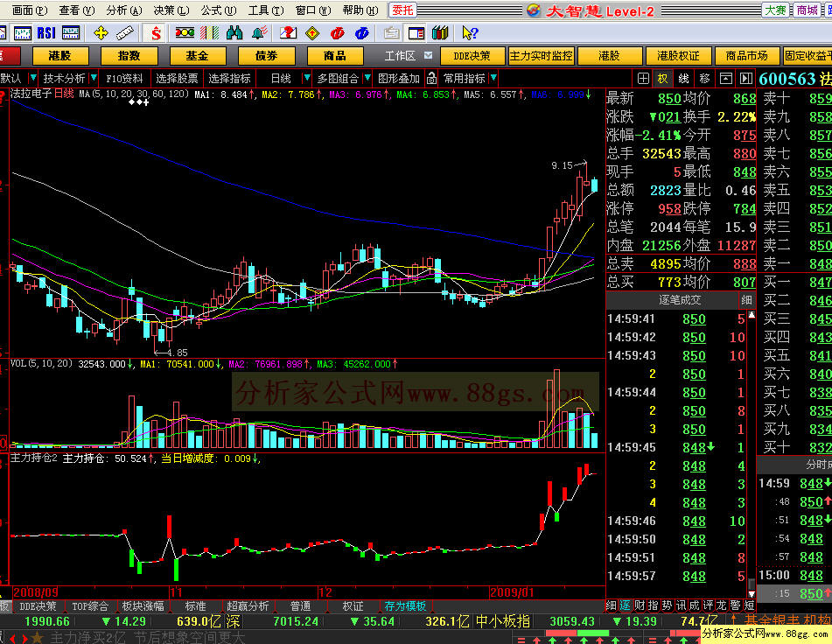This screenshot has height=644, width=832.
Task: Click the trade list scrollbar up arrow
Action: point(752,315)
